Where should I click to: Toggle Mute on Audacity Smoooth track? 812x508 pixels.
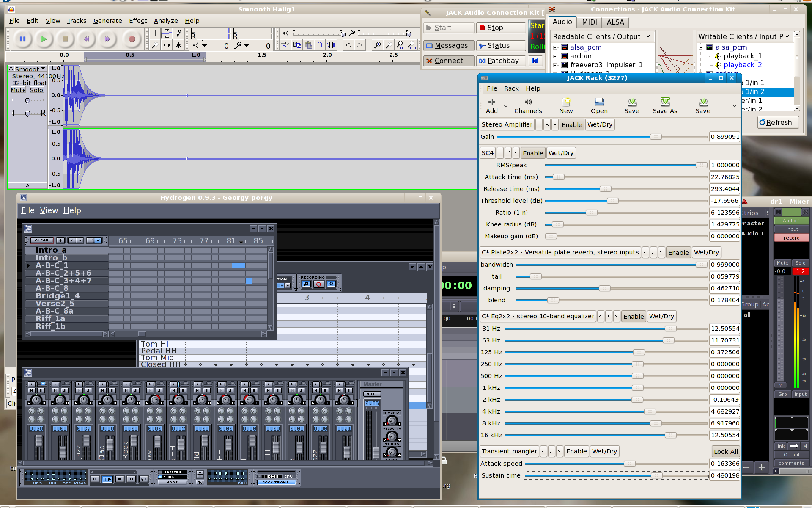click(18, 90)
